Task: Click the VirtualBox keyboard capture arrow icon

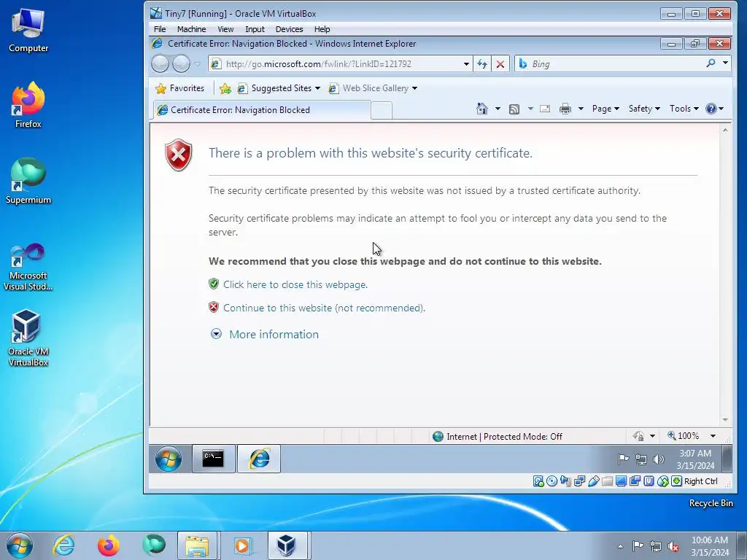Action: click(x=676, y=481)
